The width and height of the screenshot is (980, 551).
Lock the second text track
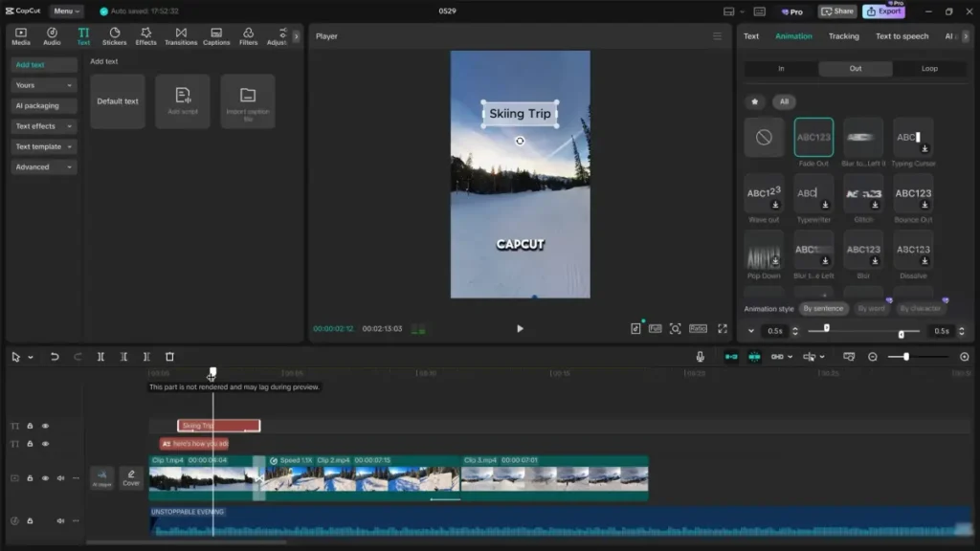pyautogui.click(x=30, y=444)
